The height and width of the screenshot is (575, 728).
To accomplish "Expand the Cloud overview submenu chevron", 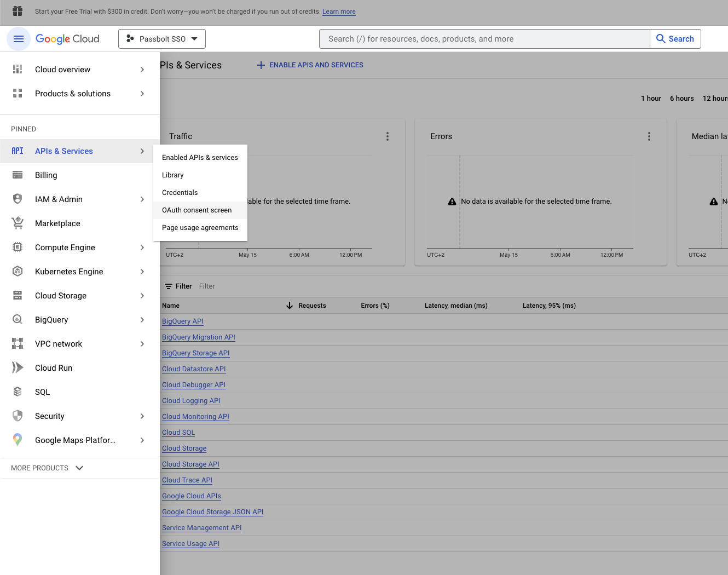I will point(142,70).
